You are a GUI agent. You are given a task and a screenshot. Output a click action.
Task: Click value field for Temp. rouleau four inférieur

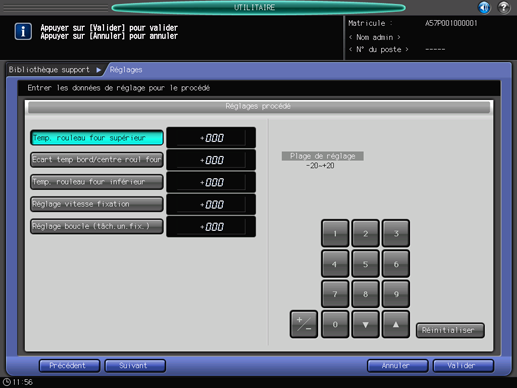[211, 182]
